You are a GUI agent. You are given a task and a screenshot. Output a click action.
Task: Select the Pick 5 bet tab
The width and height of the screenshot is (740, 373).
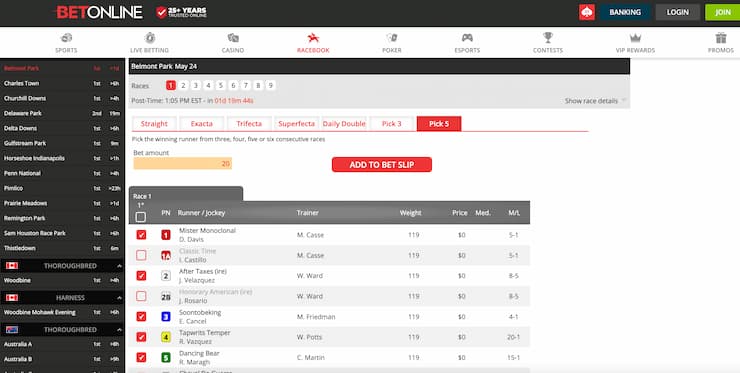(x=439, y=124)
